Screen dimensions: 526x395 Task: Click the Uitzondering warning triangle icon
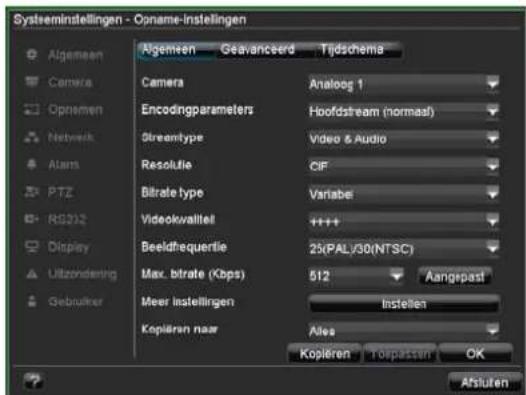pyautogui.click(x=32, y=274)
